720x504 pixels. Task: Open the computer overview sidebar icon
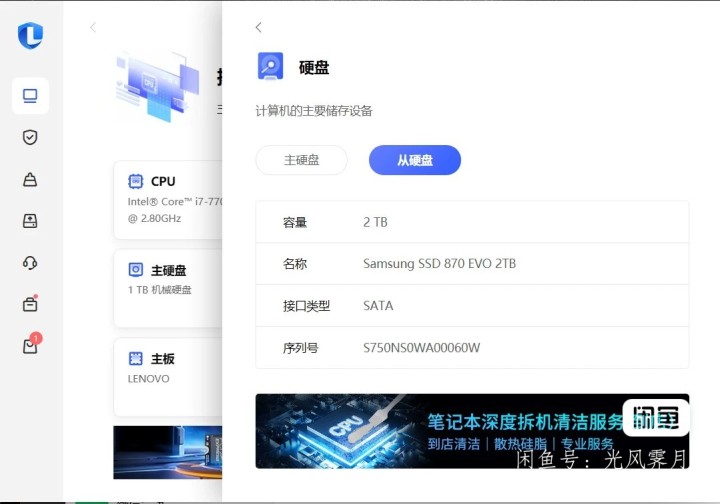tap(30, 96)
